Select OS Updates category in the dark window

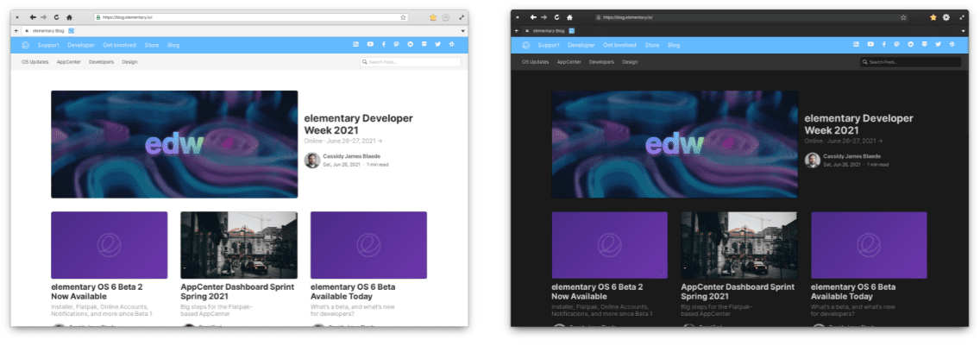click(x=536, y=62)
